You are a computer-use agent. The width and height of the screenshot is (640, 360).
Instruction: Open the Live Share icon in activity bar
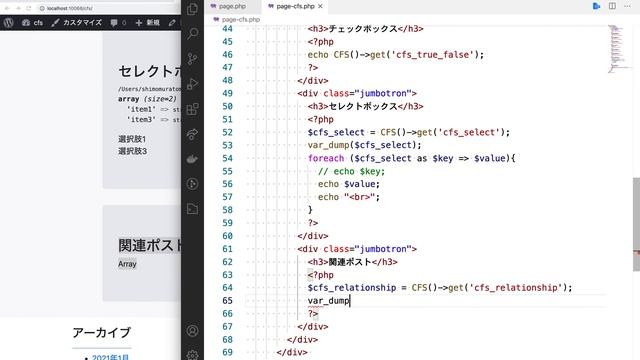tap(192, 134)
